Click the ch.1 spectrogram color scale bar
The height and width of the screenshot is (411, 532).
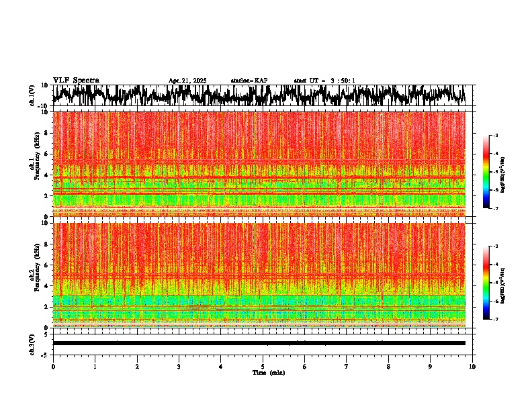[486, 172]
